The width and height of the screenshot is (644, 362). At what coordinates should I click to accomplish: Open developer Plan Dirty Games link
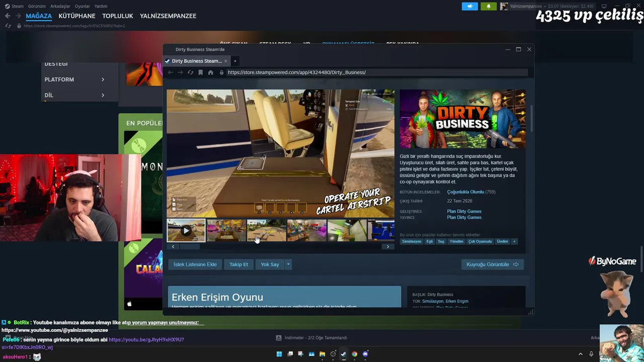click(464, 211)
